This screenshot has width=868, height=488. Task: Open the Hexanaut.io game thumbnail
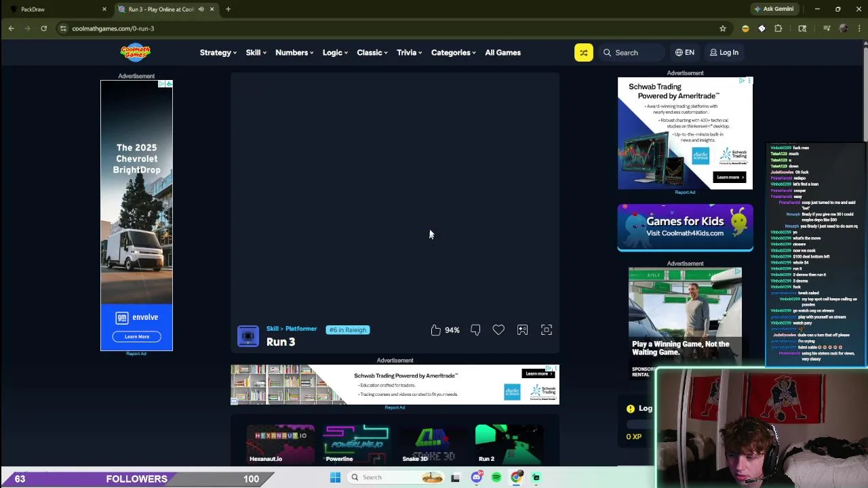click(x=280, y=444)
